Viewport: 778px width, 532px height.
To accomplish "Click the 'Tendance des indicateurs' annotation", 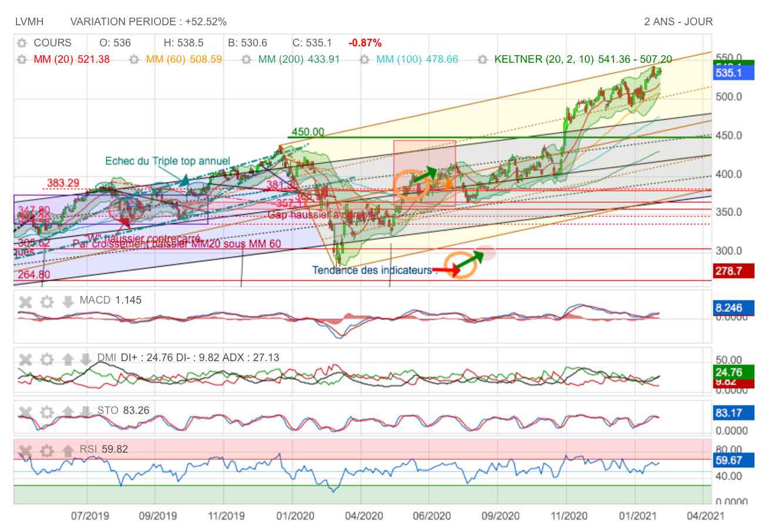I will point(375,270).
